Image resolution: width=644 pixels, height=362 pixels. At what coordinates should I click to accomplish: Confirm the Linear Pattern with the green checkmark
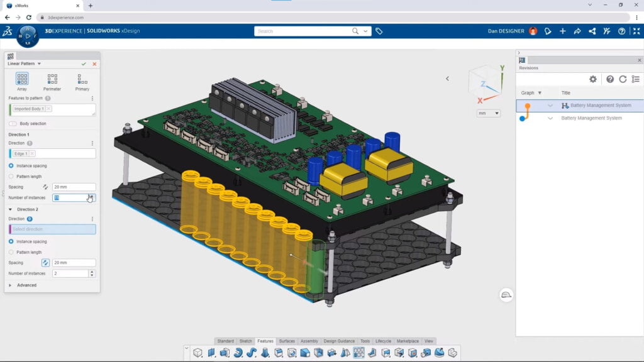point(82,63)
